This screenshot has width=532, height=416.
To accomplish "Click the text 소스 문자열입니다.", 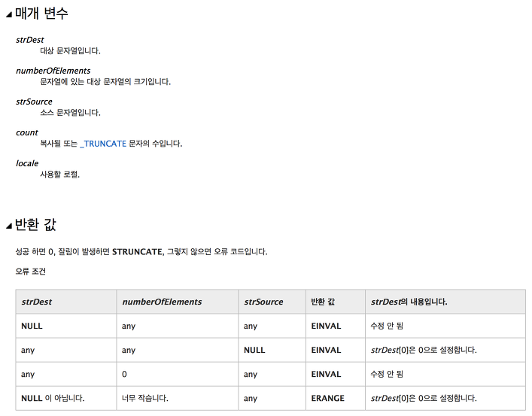I will pyautogui.click(x=70, y=113).
